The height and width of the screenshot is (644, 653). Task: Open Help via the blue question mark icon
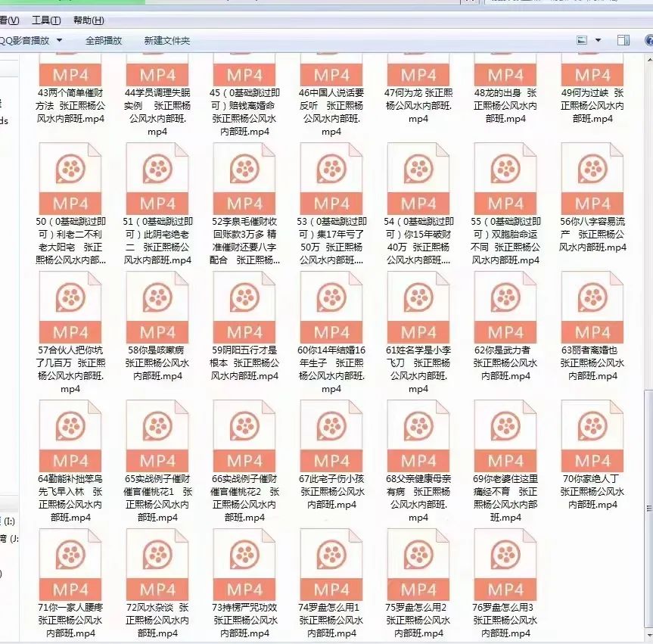pyautogui.click(x=648, y=39)
